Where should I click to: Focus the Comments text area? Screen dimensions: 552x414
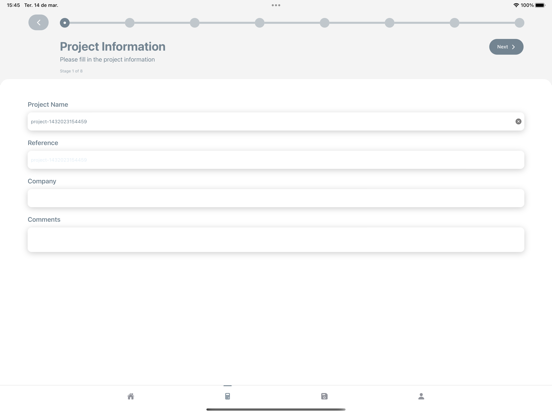pyautogui.click(x=276, y=240)
